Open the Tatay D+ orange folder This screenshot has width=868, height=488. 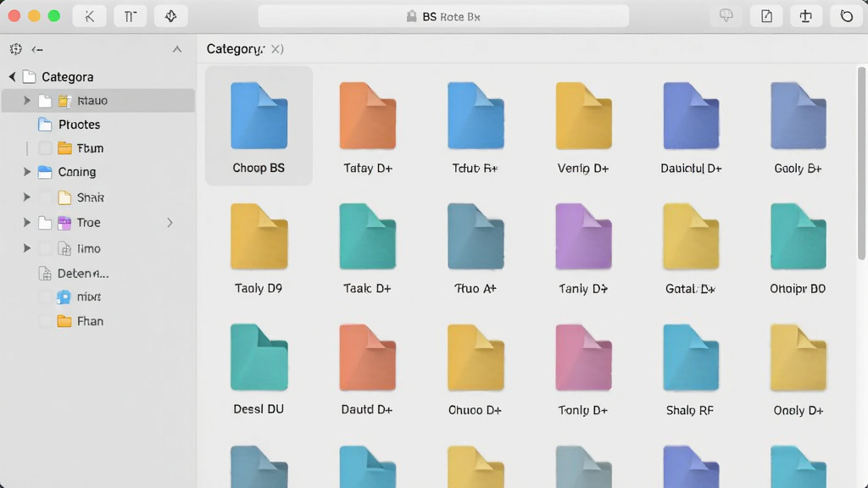click(368, 115)
